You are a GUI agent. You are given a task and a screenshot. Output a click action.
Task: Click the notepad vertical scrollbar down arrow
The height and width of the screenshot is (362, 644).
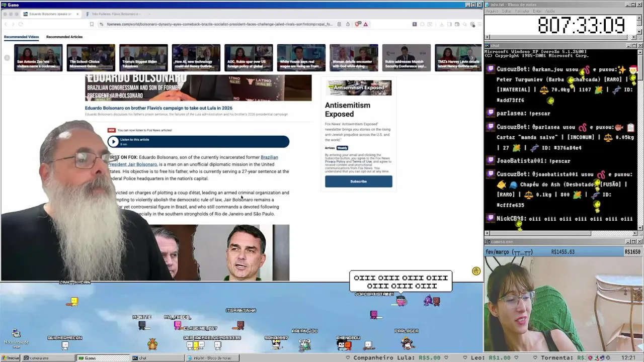[x=640, y=32]
